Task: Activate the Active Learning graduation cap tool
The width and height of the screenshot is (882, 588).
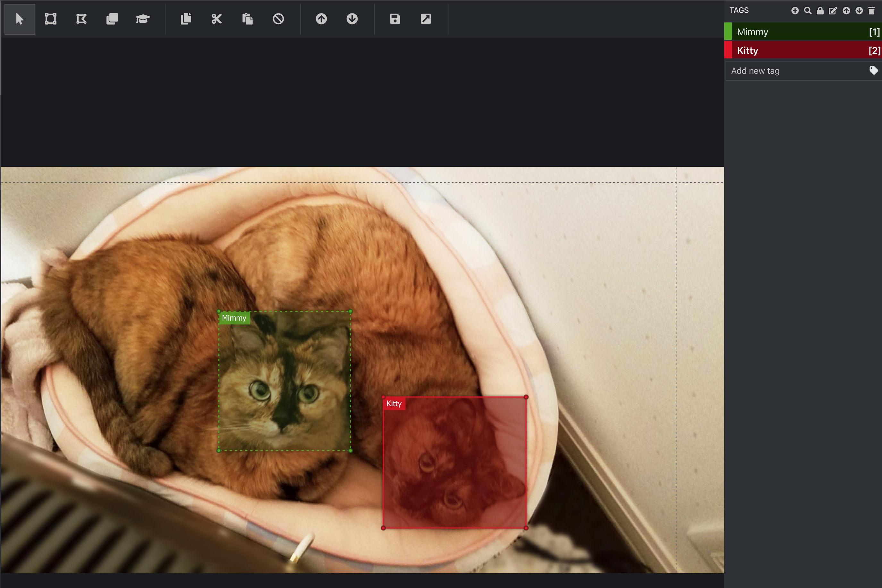Action: coord(142,19)
